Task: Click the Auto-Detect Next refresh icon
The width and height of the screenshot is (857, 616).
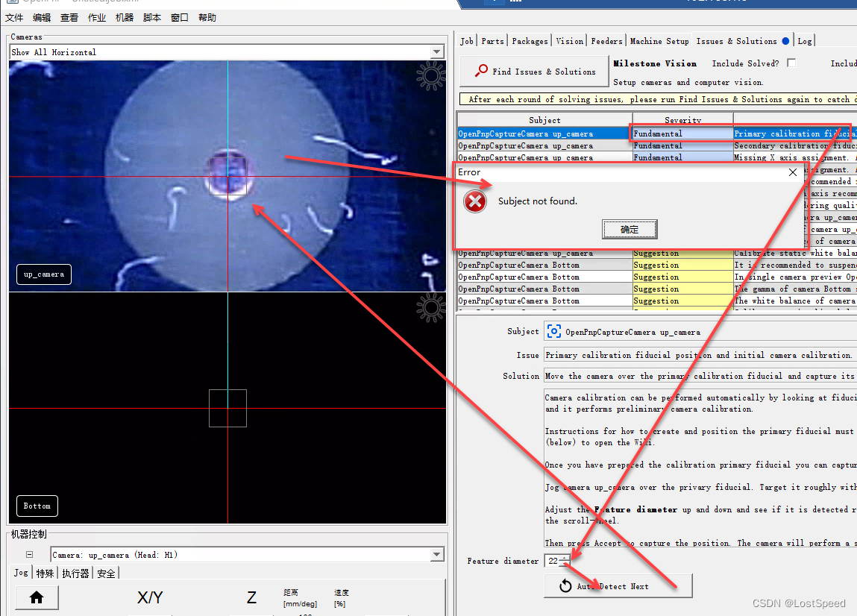Action: [x=565, y=586]
